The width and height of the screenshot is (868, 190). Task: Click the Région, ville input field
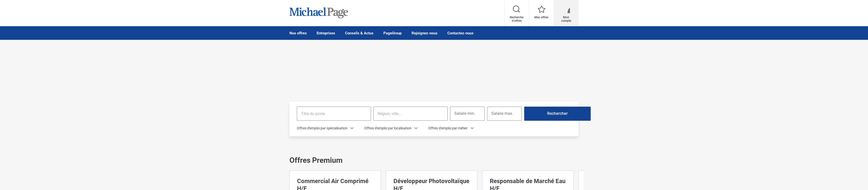410,114
